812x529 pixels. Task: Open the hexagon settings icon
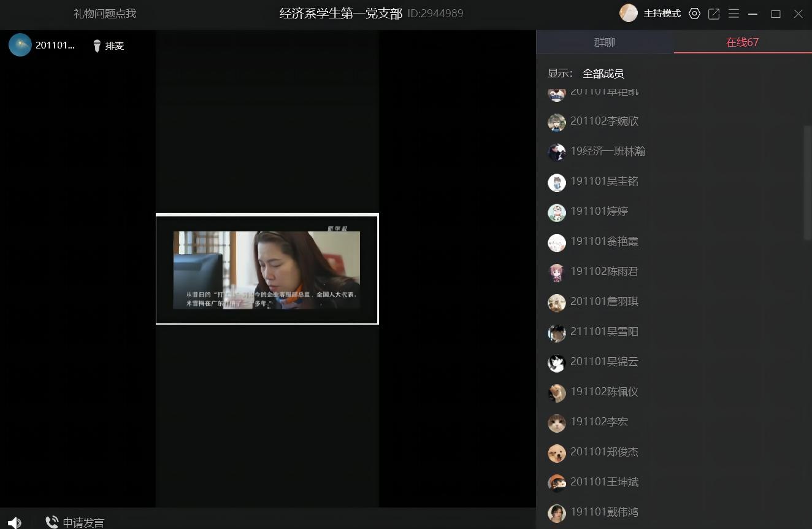[x=694, y=14]
